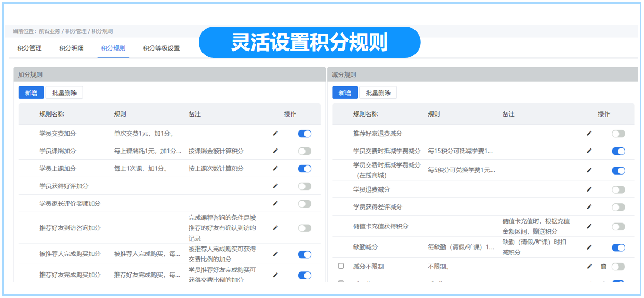Go to the 积分明细 tab
The height and width of the screenshot is (298, 644).
click(x=71, y=48)
